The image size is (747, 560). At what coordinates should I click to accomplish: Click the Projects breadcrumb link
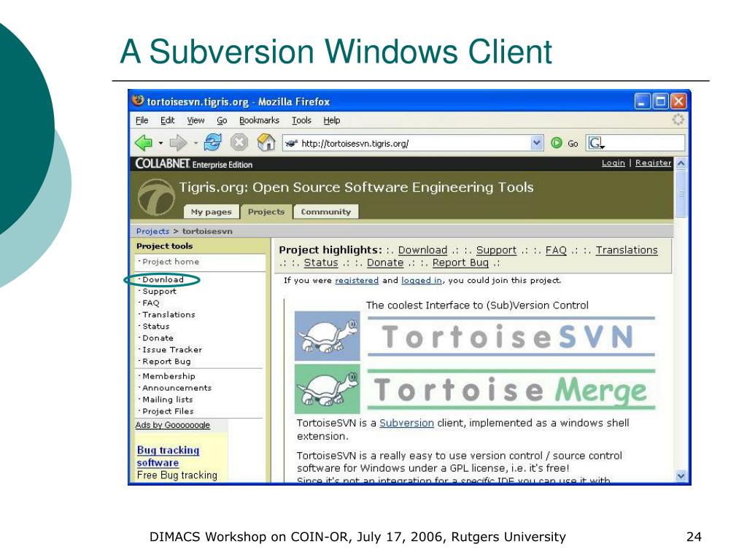[x=152, y=231]
